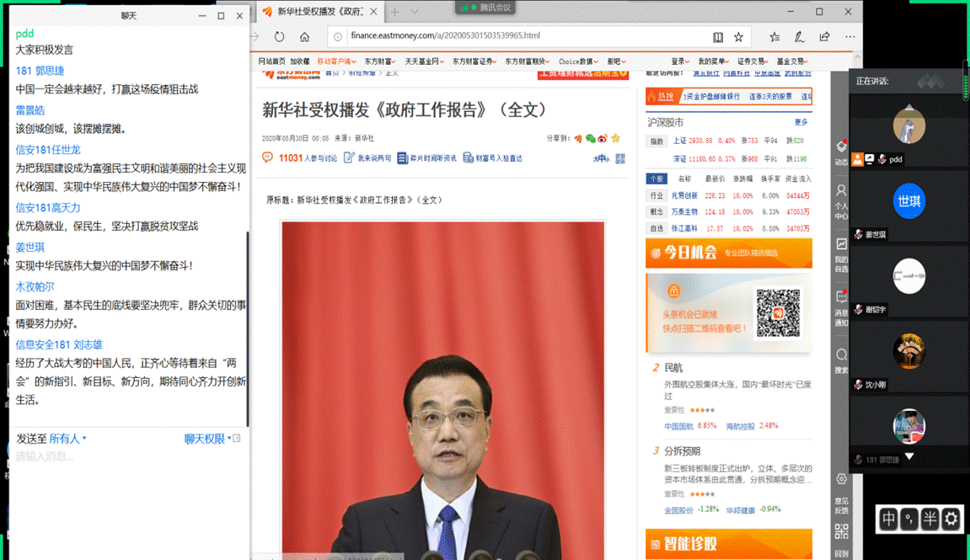Go to browser home page icon
Screen dimensions: 970x560
[x=304, y=37]
